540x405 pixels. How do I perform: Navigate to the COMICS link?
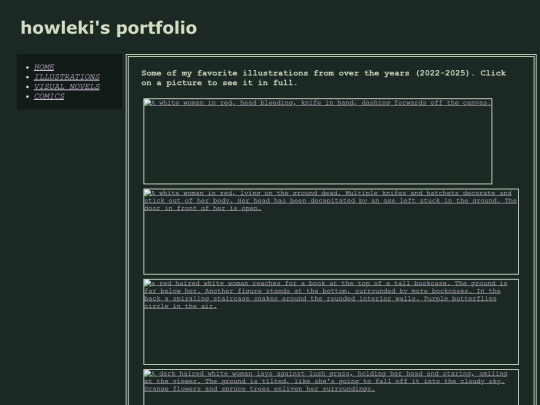coord(49,96)
